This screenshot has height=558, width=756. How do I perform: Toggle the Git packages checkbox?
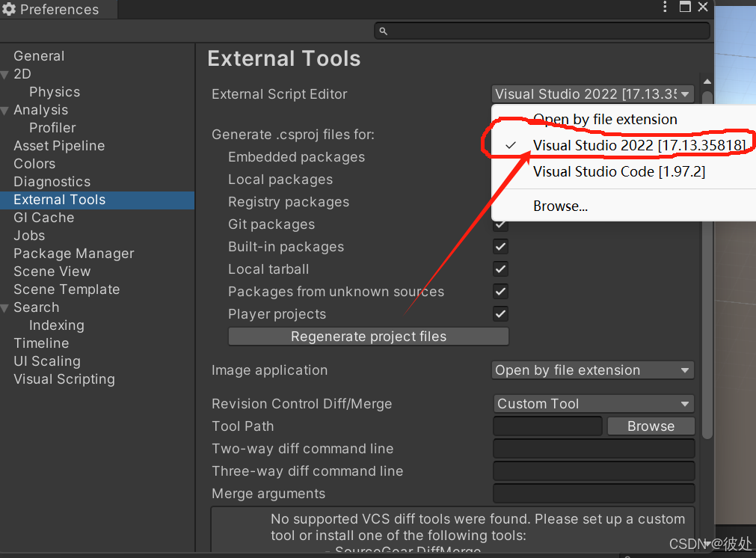click(500, 224)
